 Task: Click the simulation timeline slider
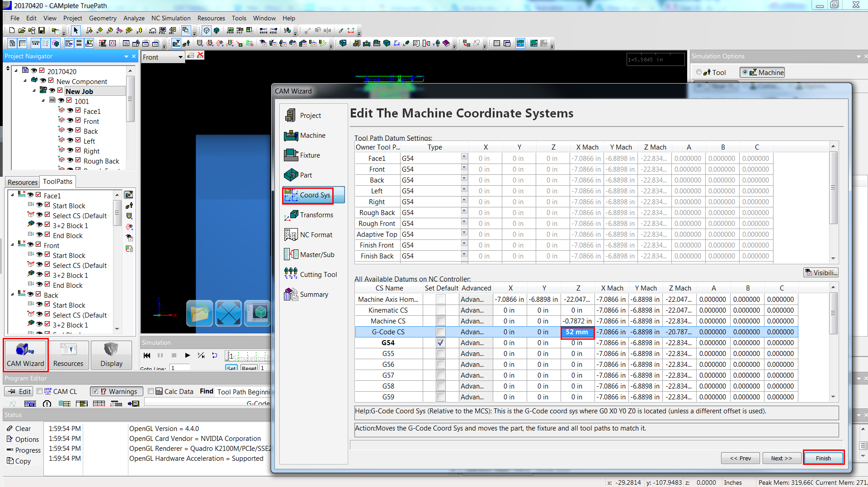(248, 356)
